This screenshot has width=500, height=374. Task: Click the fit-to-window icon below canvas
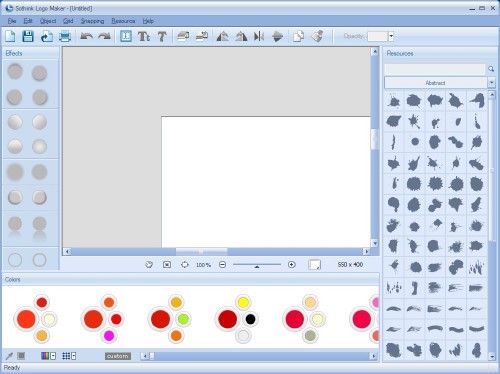(167, 265)
